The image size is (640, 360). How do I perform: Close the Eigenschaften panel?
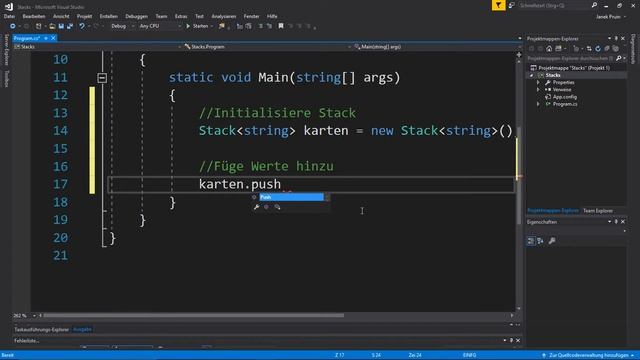coord(623,222)
